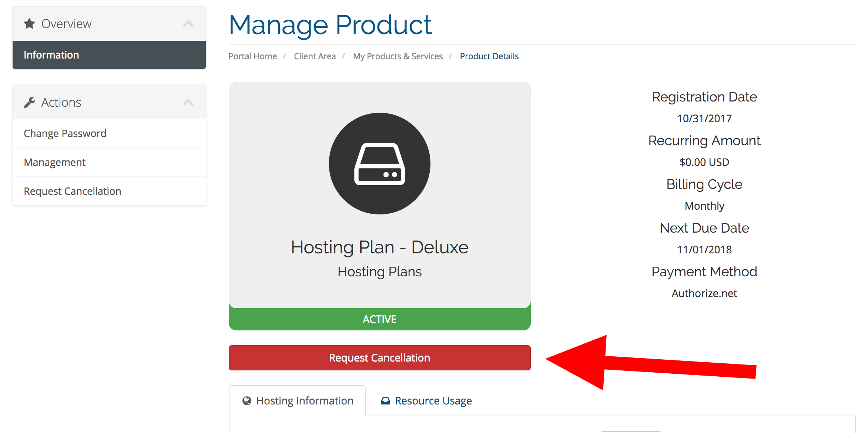Screen dimensions: 868x433
Task: Click the drive icon beside Resource Usage
Action: [385, 401]
